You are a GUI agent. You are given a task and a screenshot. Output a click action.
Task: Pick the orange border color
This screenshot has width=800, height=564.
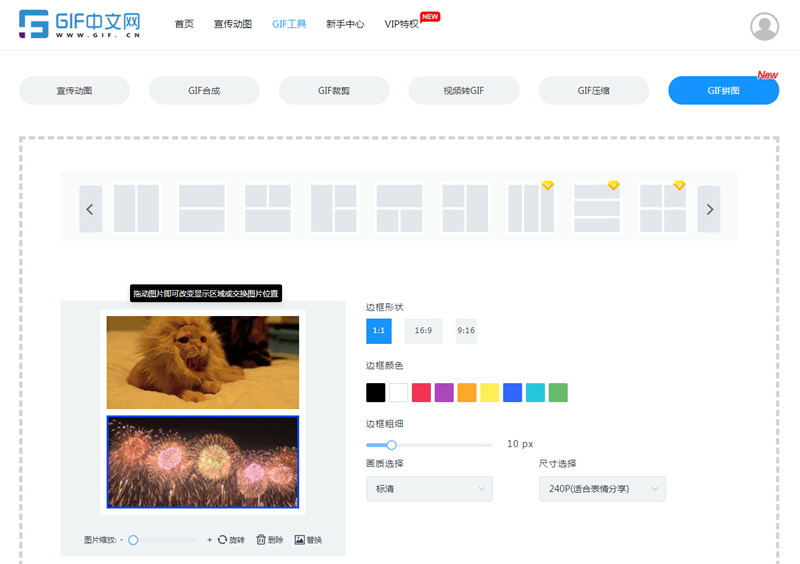click(x=467, y=393)
